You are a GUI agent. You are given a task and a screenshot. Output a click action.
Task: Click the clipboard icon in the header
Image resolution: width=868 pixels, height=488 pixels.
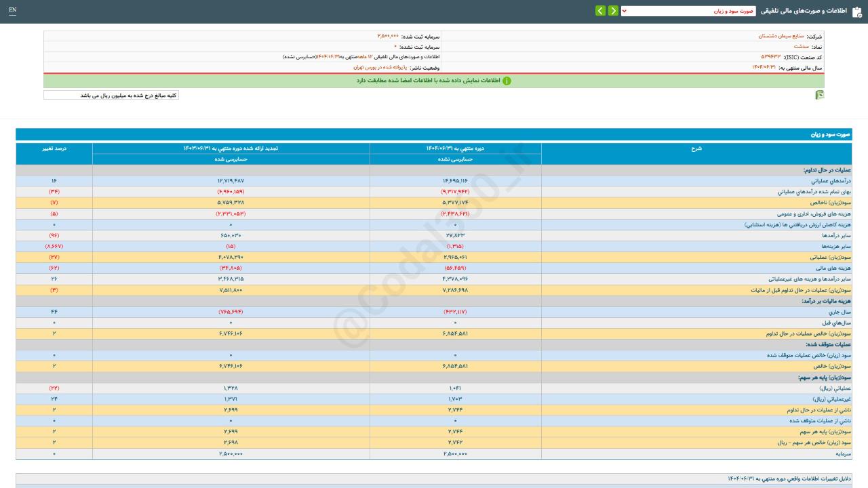(857, 12)
